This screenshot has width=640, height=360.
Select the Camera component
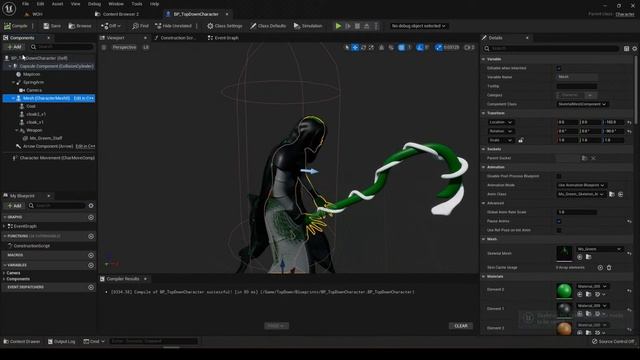pos(34,90)
